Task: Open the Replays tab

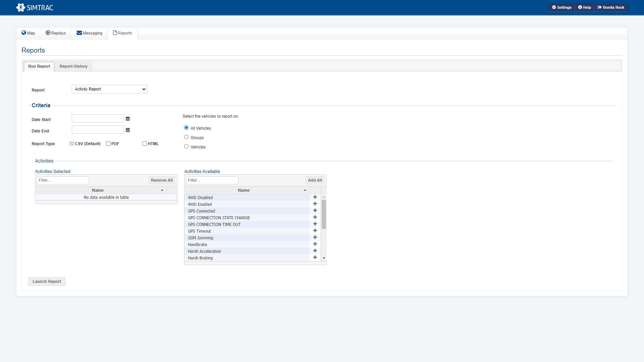Action: tap(56, 33)
